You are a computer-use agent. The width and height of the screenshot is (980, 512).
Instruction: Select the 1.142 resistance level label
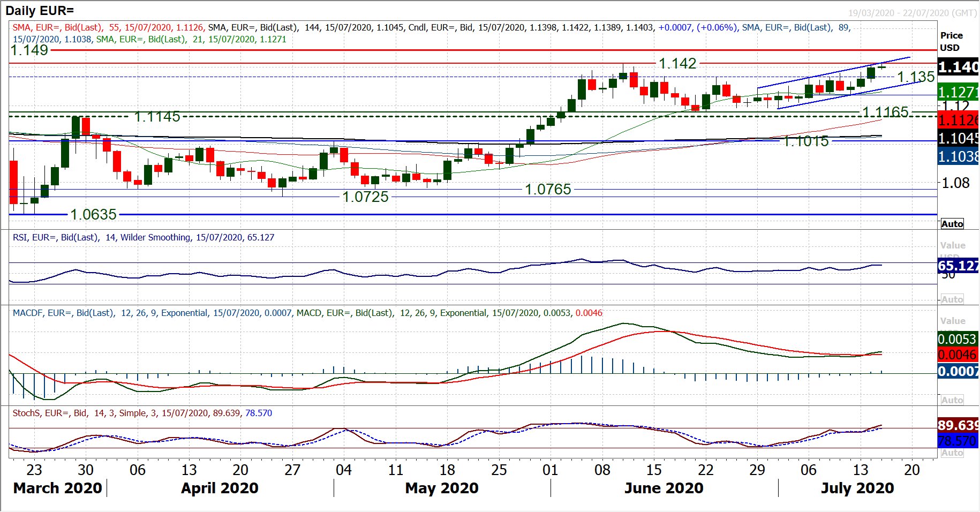click(677, 64)
